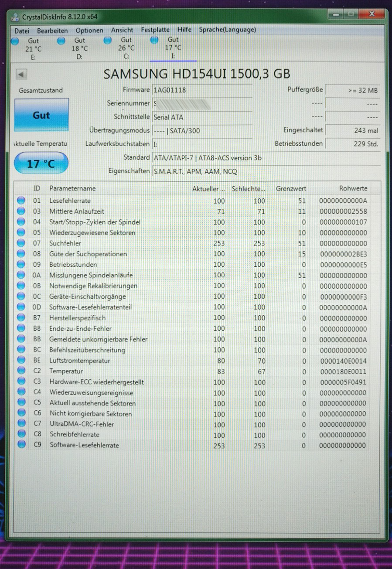Go to previous disk with left arrow button
This screenshot has width=392, height=569.
(22, 75)
